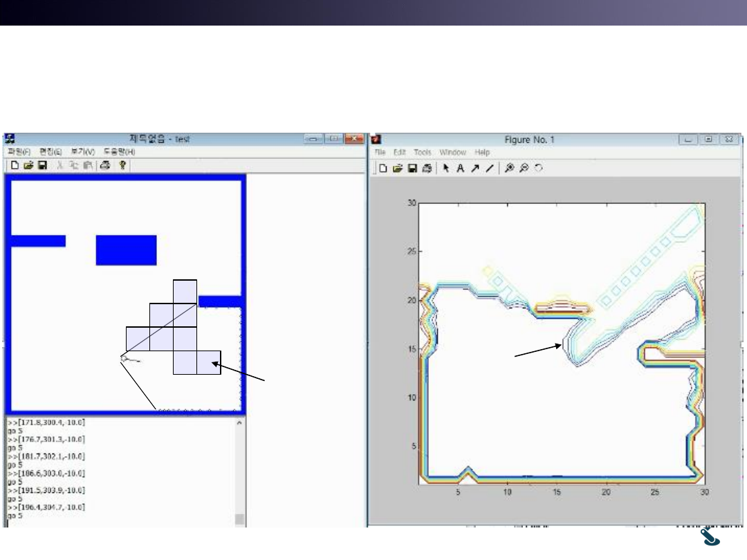747x560 pixels.
Task: Select the Insert Text 'A' tool
Action: [x=460, y=168]
